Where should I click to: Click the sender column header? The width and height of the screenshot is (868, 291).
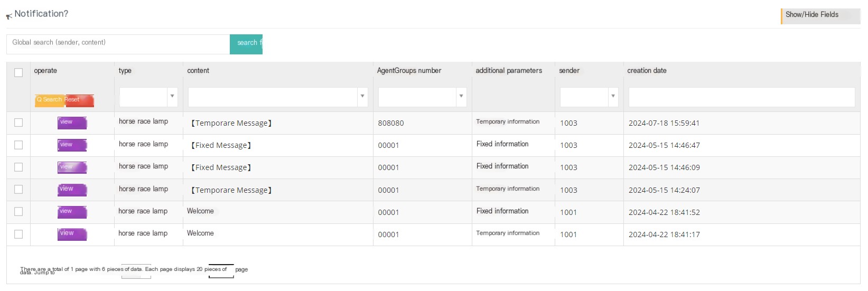(570, 70)
